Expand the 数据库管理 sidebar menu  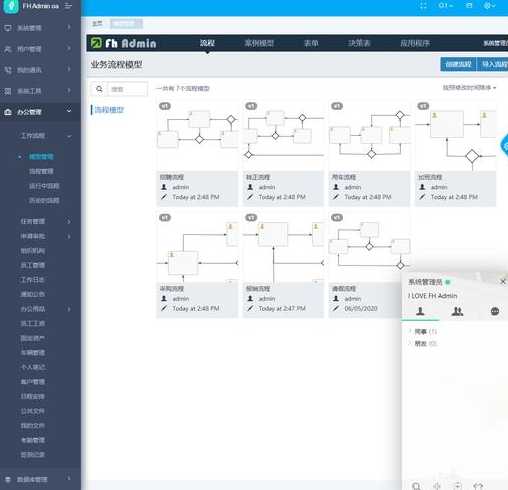tap(40, 479)
